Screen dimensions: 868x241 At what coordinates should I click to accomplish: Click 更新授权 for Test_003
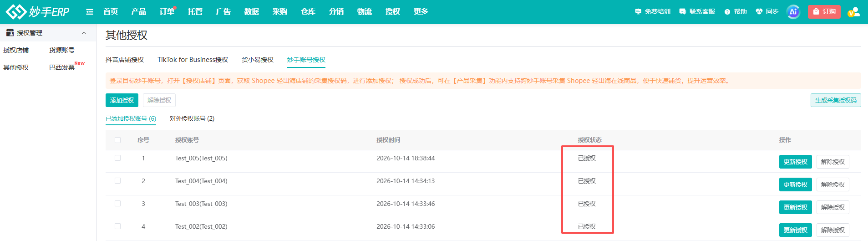coord(796,207)
